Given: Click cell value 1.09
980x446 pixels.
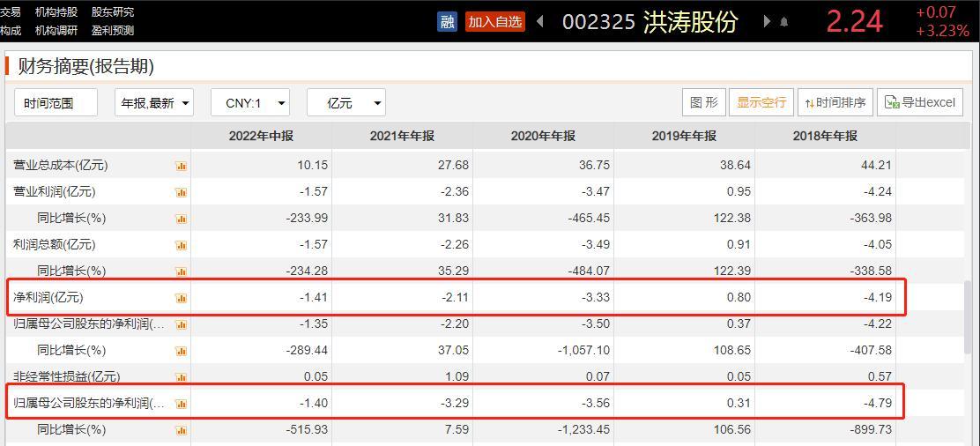Looking at the screenshot, I should pos(457,376).
